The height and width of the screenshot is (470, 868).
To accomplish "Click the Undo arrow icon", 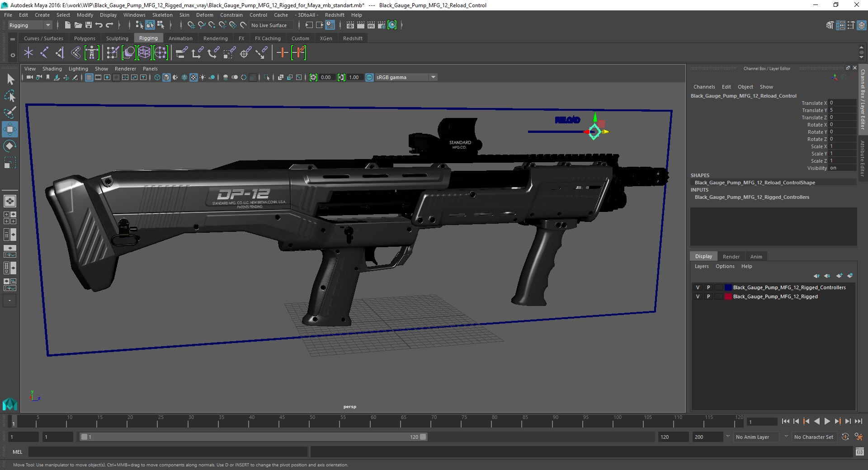I will pos(99,25).
